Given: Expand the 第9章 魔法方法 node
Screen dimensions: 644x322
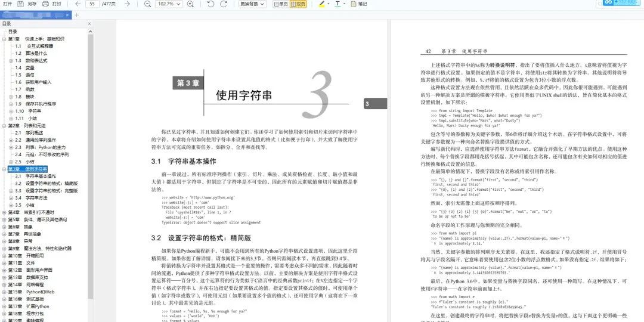Looking at the screenshot, I should [4, 249].
